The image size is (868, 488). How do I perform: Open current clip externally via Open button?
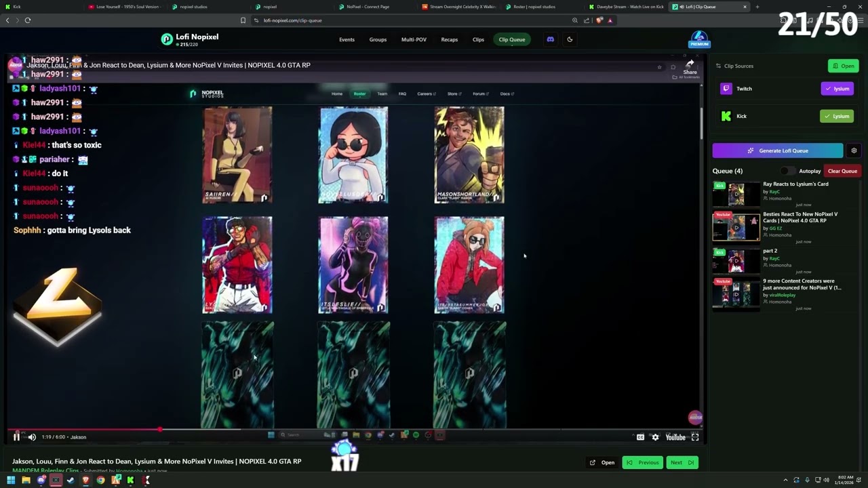click(x=602, y=462)
